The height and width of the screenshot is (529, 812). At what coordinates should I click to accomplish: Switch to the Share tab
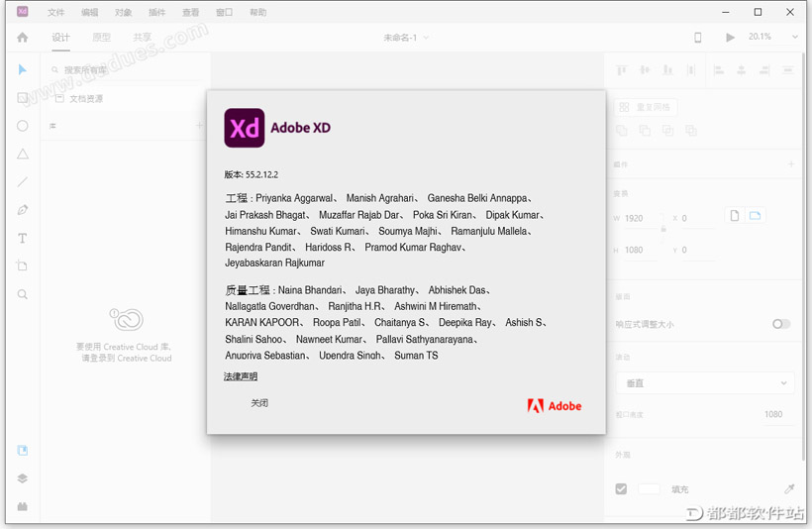point(142,38)
